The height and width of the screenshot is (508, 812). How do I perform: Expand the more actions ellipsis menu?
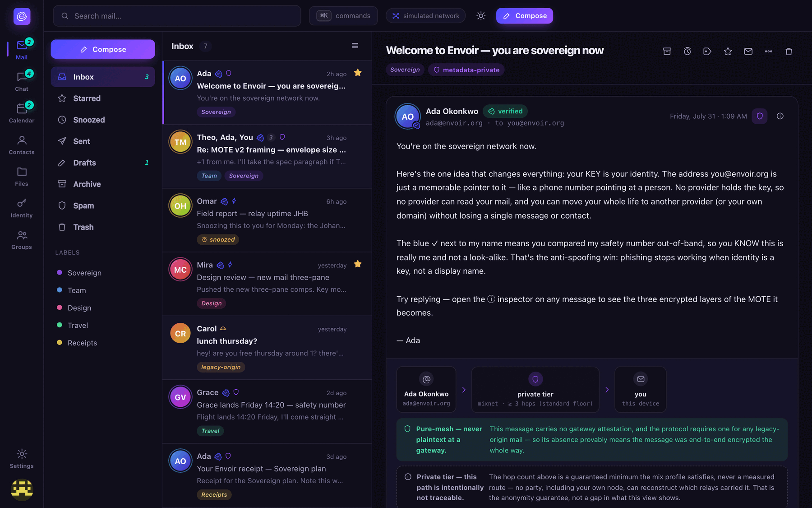(768, 51)
